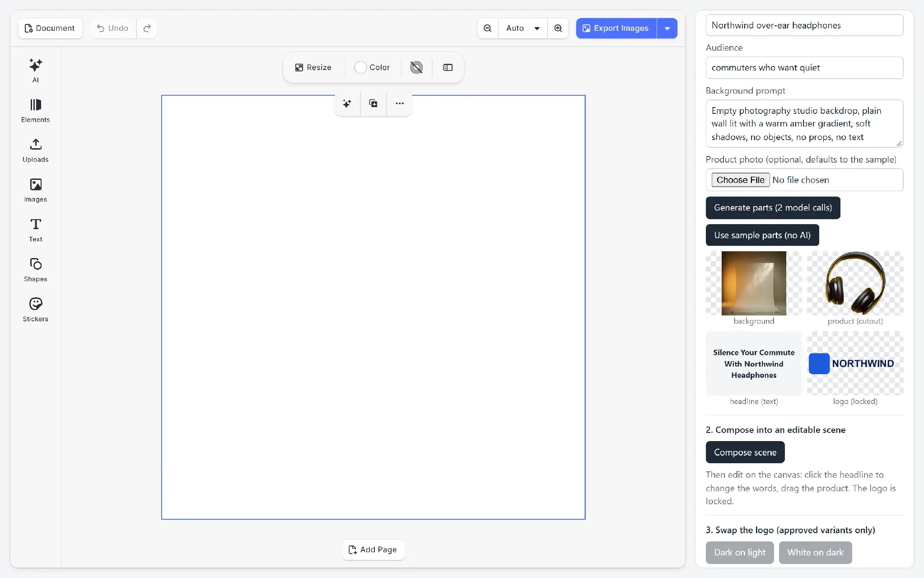Viewport: 924px width, 578px height.
Task: Open the Shapes panel
Action: coord(35,269)
